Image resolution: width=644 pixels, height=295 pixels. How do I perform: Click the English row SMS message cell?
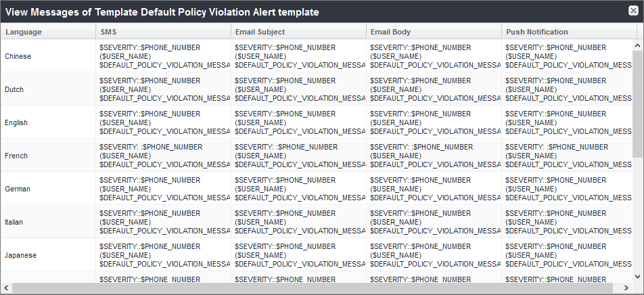(164, 122)
